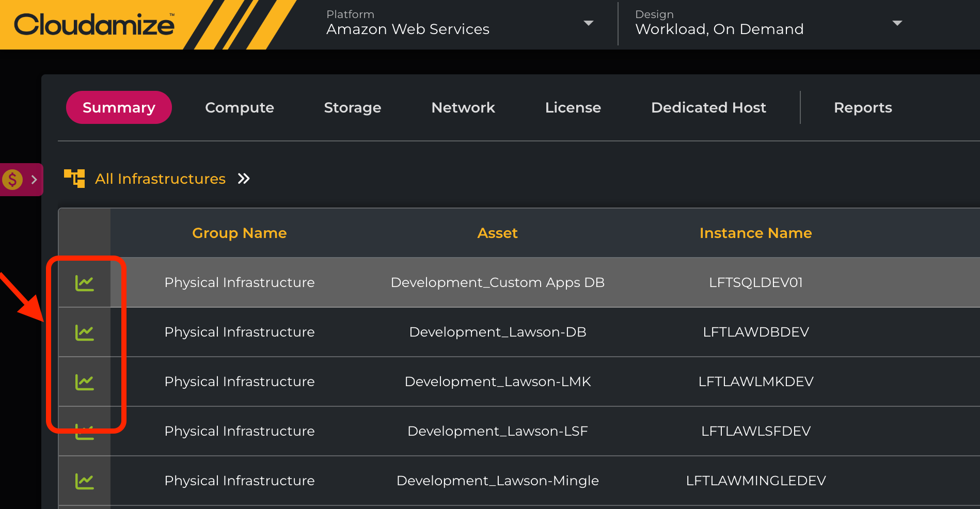Click the infrastructure hierarchy icon
This screenshot has width=980, height=509.
point(74,179)
